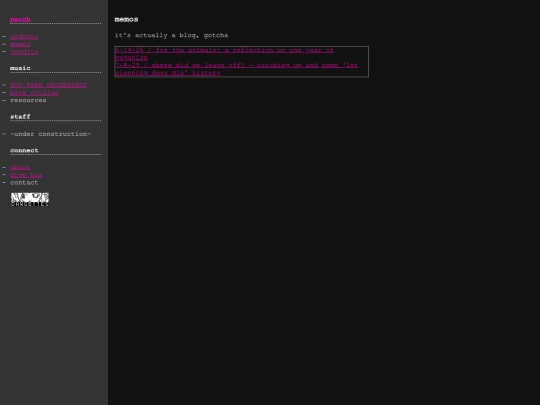Viewport: 540px width, 405px height.
Task: Select the 'resources' text in sidebar
Action: (28, 100)
